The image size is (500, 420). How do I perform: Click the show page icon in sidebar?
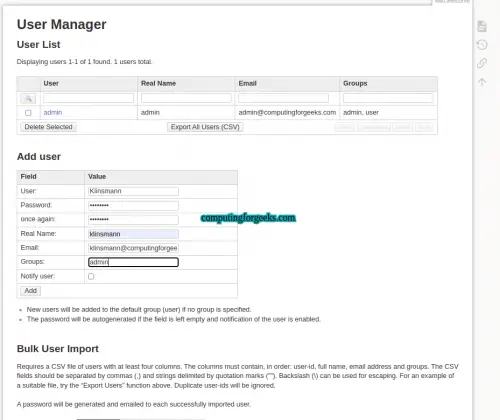click(482, 26)
